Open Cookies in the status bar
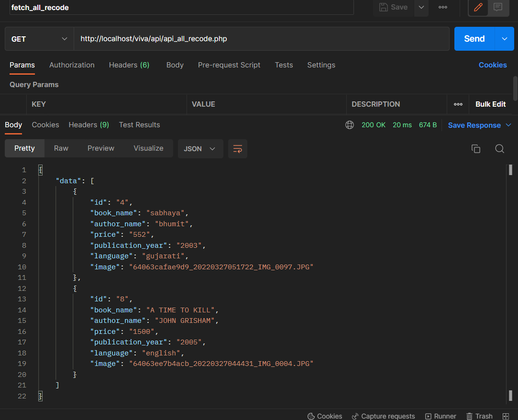The image size is (518, 420). [325, 416]
